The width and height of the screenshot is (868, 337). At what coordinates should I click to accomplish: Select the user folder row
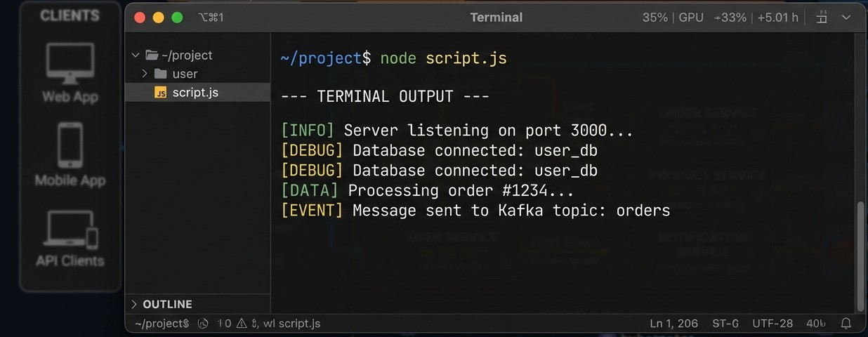[x=197, y=74]
